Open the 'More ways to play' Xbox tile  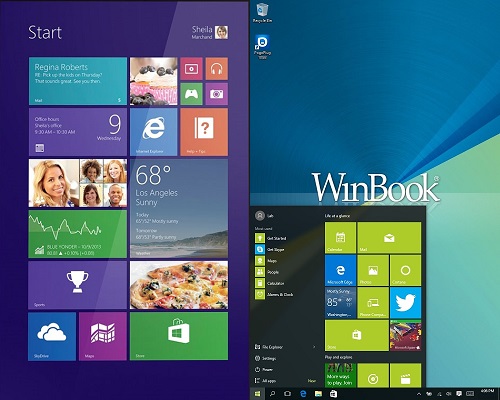[340, 375]
